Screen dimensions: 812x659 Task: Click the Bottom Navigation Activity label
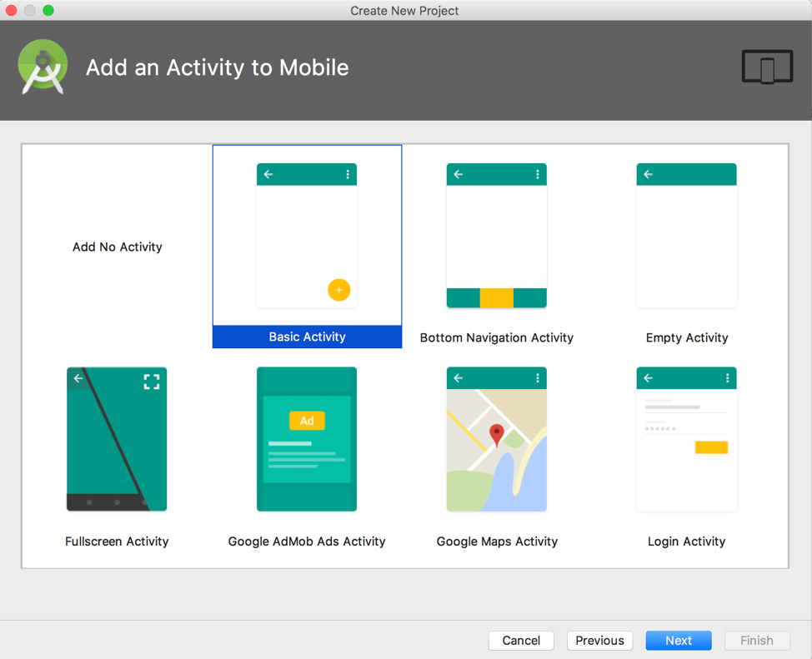pyautogui.click(x=497, y=337)
